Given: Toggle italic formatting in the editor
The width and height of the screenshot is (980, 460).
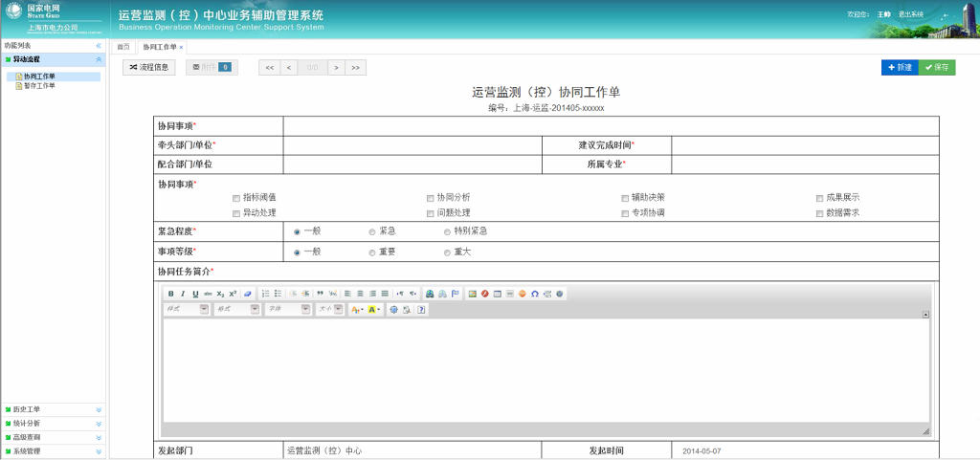Looking at the screenshot, I should coord(183,294).
